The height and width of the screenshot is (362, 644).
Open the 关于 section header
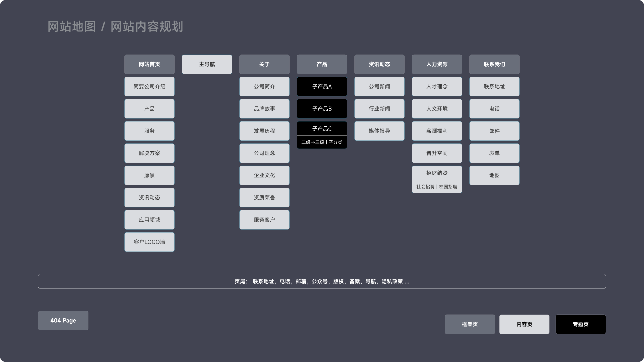(264, 64)
